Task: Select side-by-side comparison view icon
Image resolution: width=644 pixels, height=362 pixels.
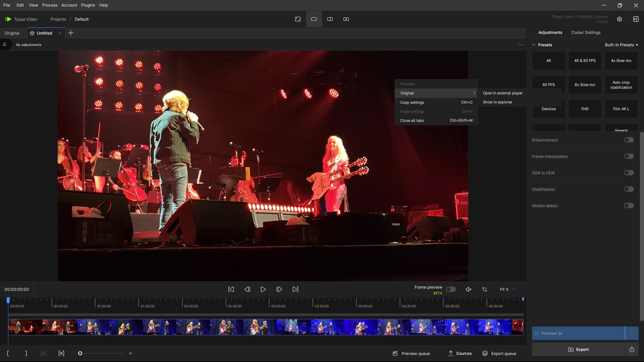Action: tap(346, 19)
